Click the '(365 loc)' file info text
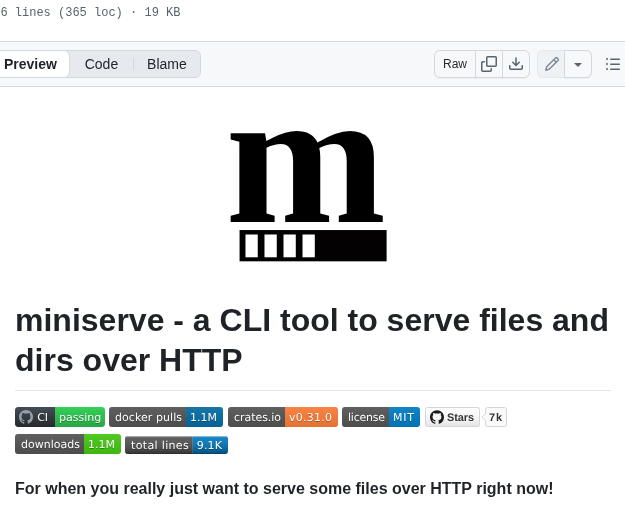This screenshot has width=625, height=516. pyautogui.click(x=90, y=12)
